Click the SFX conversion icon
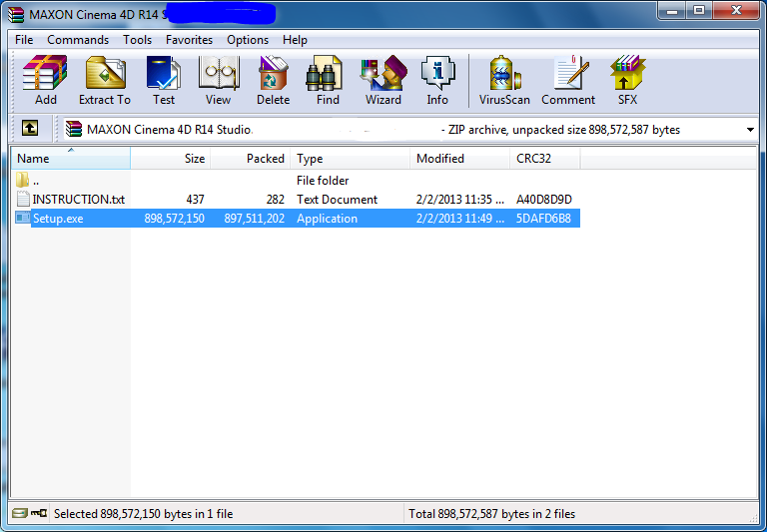The image size is (767, 532). click(627, 73)
